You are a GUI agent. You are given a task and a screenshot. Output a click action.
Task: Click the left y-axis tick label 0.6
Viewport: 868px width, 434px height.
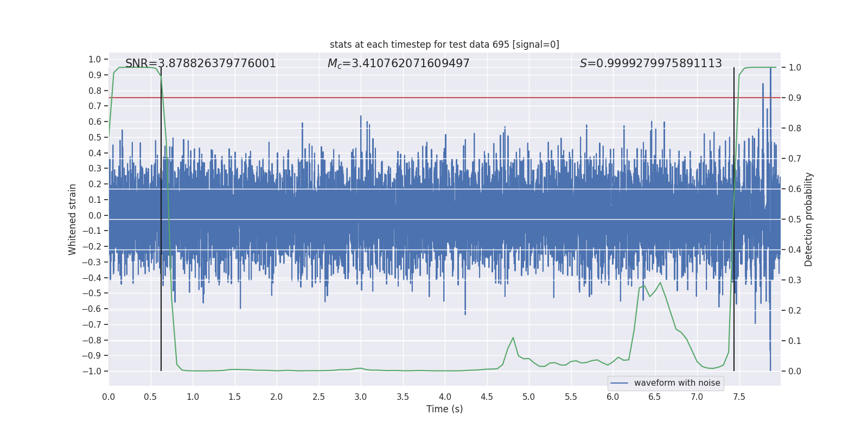(95, 122)
